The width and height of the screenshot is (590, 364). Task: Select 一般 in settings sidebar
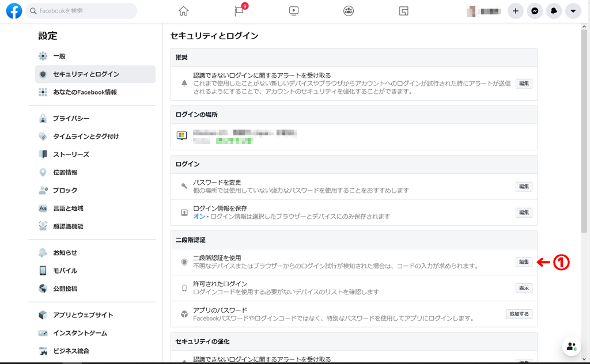[x=95, y=56]
